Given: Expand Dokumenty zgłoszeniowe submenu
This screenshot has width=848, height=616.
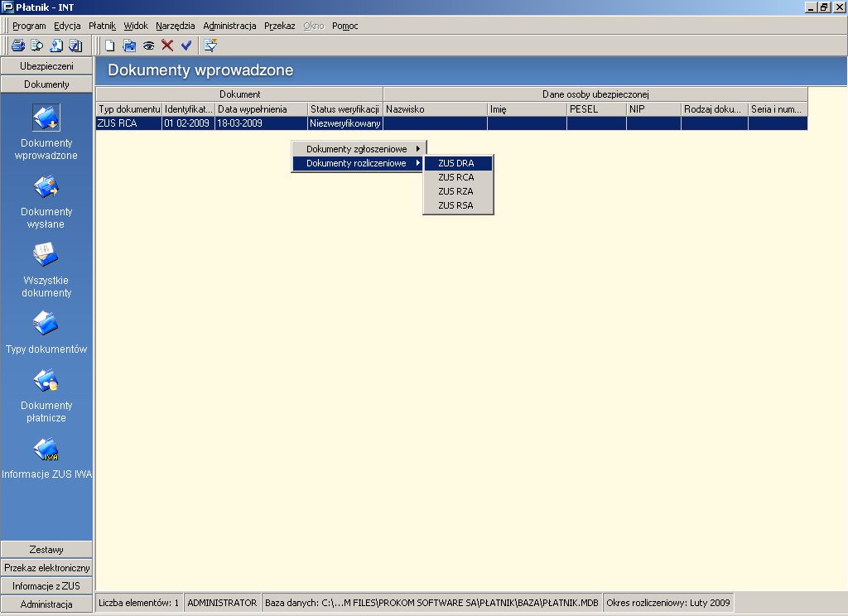Looking at the screenshot, I should tap(359, 149).
